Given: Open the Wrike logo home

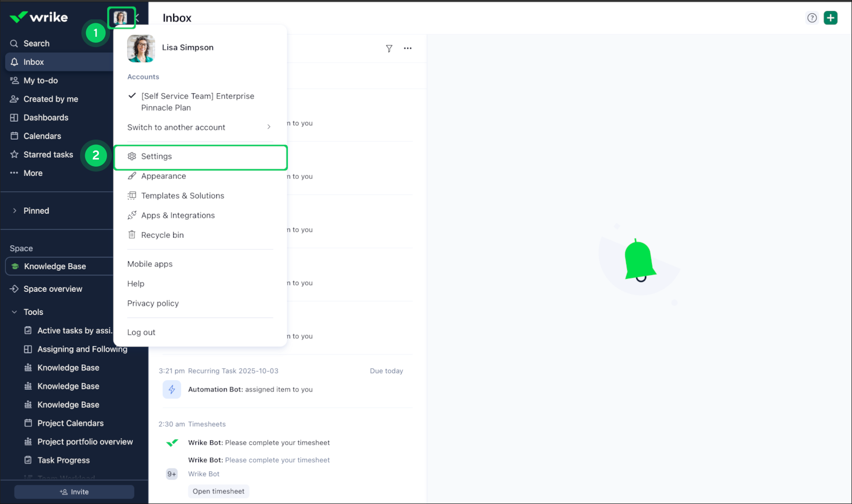Looking at the screenshot, I should pyautogui.click(x=39, y=18).
